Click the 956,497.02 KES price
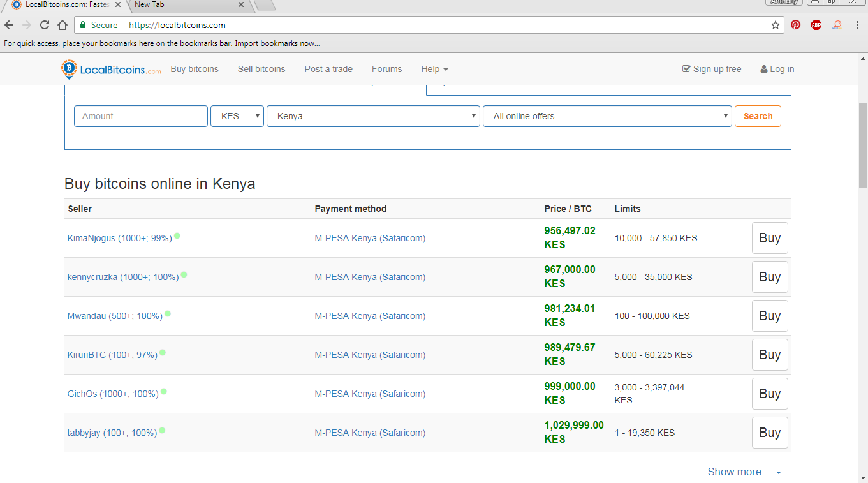This screenshot has width=868, height=483. pyautogui.click(x=570, y=237)
